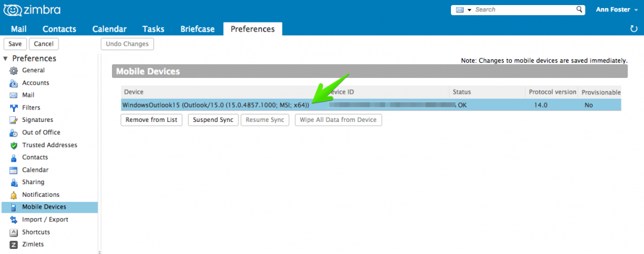The width and height of the screenshot is (644, 254).
Task: Click the Import / Export arrows icon
Action: click(14, 220)
